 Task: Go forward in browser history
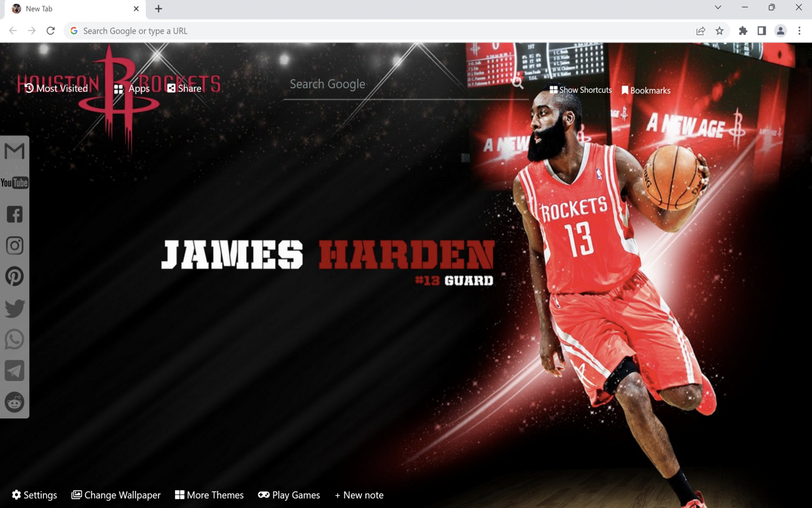tap(32, 30)
